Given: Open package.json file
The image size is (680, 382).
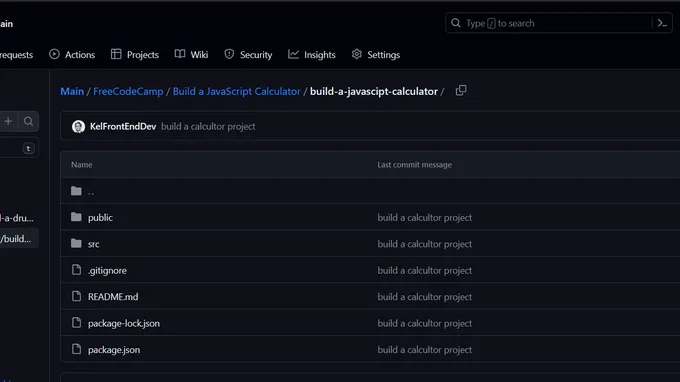Looking at the screenshot, I should pyautogui.click(x=114, y=350).
